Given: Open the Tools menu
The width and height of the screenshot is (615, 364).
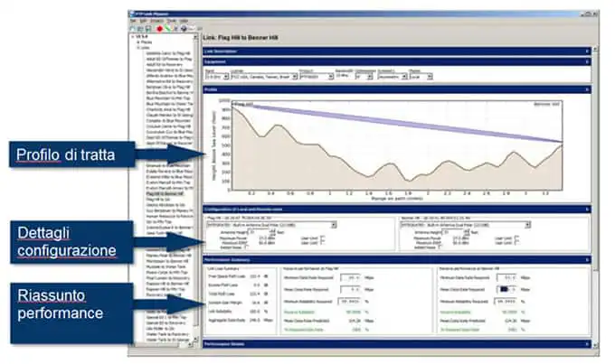Looking at the screenshot, I should [172, 21].
